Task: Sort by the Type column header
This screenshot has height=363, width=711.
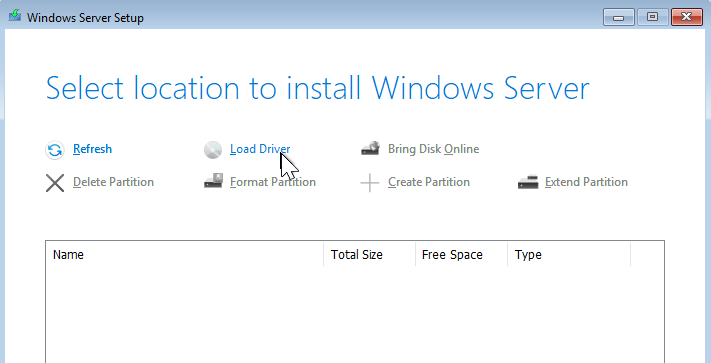Action: click(x=569, y=255)
